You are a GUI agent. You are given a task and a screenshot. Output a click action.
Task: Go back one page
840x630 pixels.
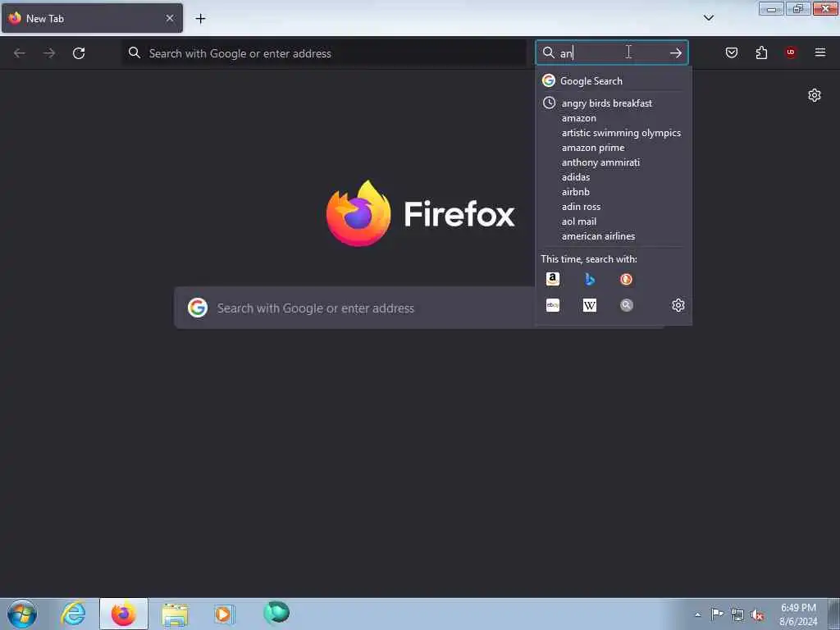[20, 53]
